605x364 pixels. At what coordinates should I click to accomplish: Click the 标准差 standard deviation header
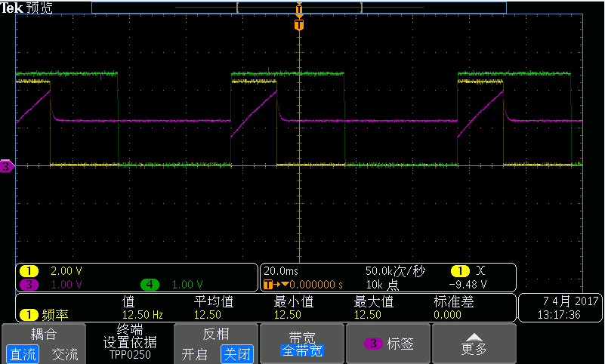click(x=454, y=301)
